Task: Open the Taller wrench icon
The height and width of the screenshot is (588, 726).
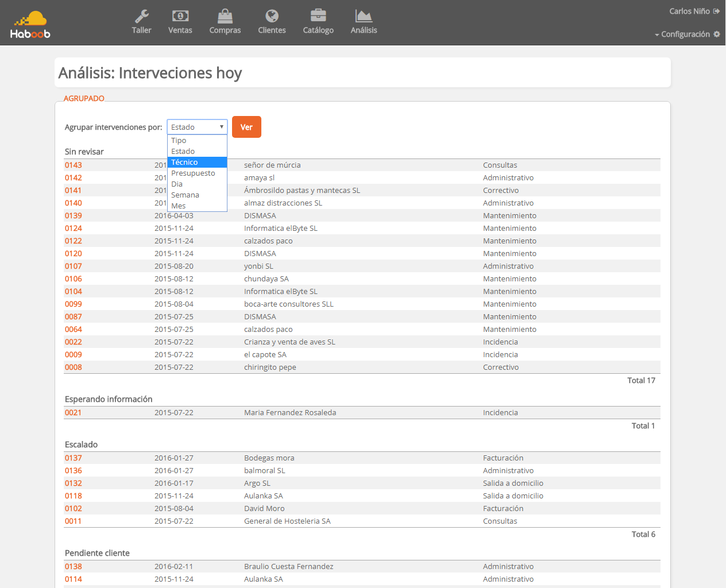Action: point(141,16)
